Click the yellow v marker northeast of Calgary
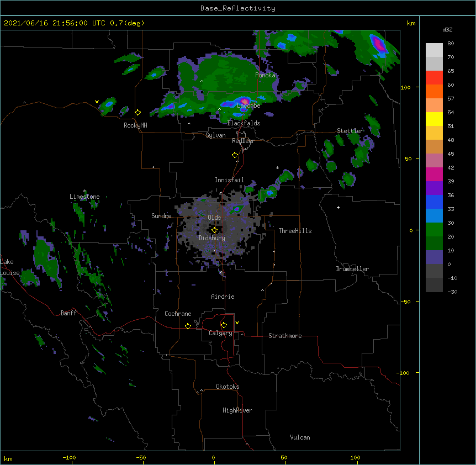Screen dimensions: 476x465 pyautogui.click(x=237, y=323)
